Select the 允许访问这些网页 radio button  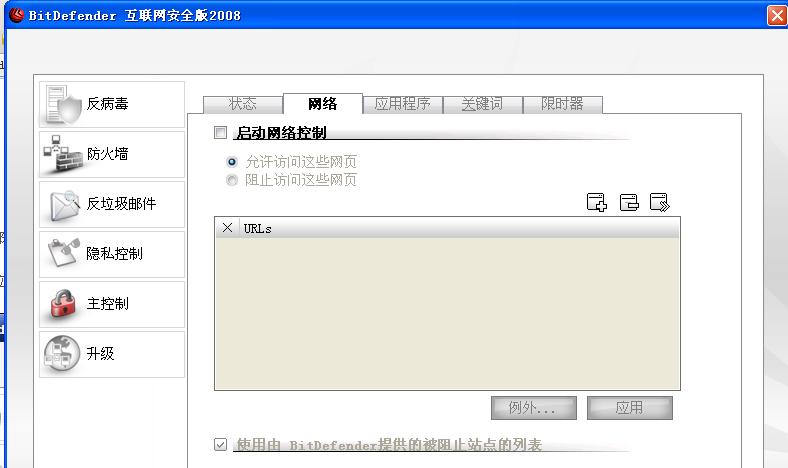(232, 162)
